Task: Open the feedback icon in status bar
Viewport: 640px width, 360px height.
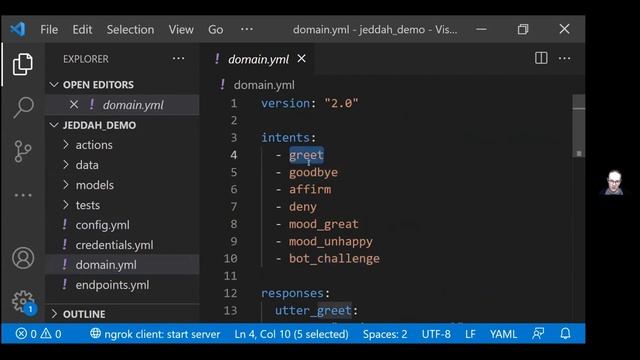Action: (x=538, y=334)
